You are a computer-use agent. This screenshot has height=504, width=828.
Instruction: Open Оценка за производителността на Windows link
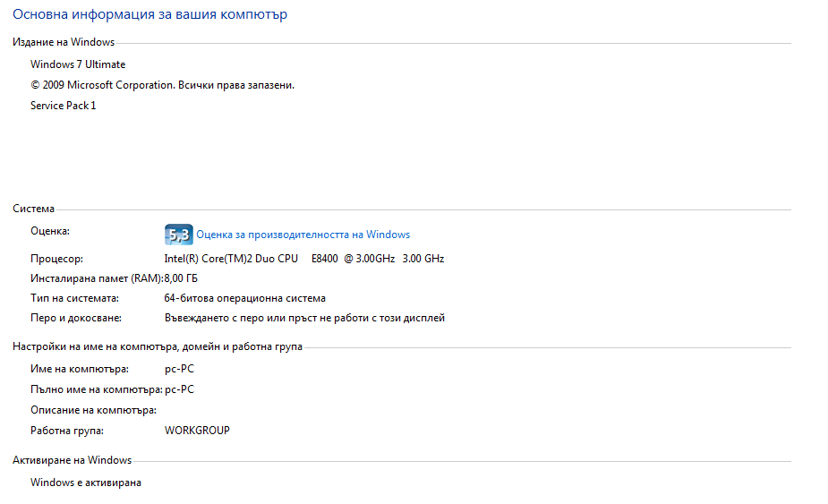click(303, 235)
